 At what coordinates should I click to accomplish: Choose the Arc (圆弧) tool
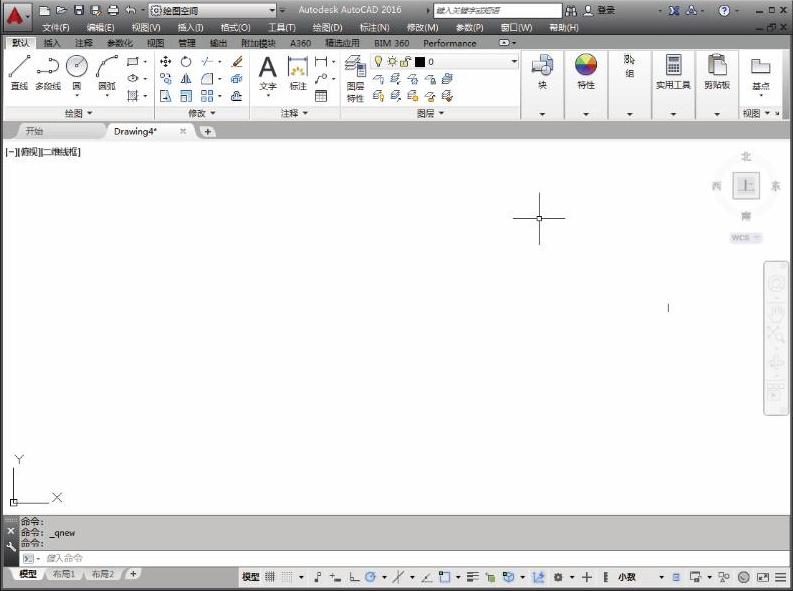point(106,68)
